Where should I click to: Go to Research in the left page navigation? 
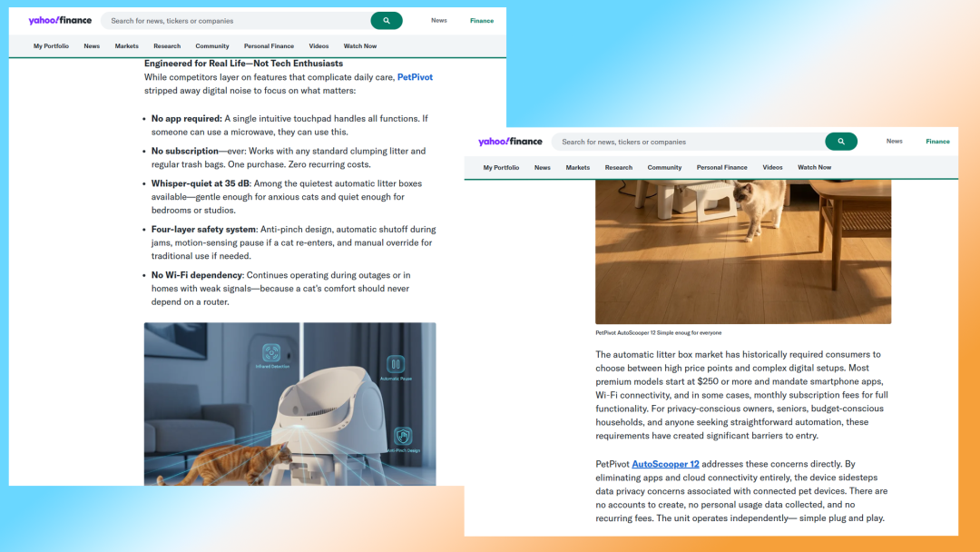167,46
